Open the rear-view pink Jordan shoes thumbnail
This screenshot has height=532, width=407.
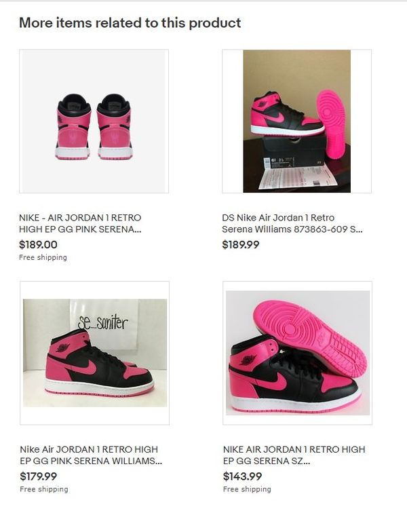94,121
